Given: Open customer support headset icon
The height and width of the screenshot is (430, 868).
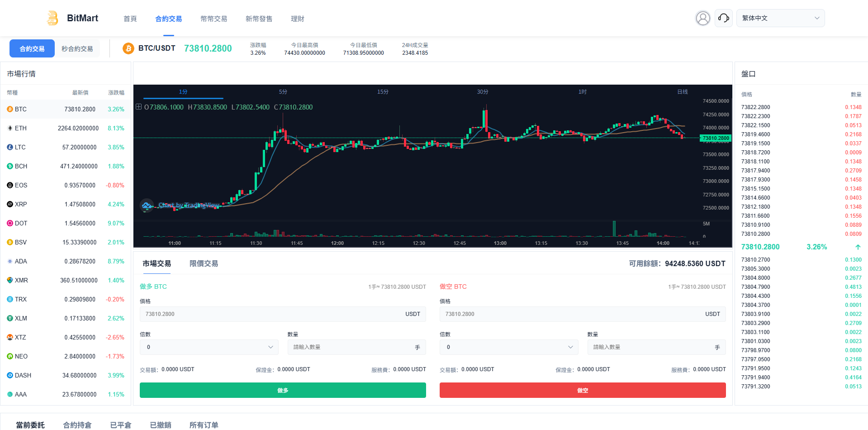Looking at the screenshot, I should tap(723, 18).
